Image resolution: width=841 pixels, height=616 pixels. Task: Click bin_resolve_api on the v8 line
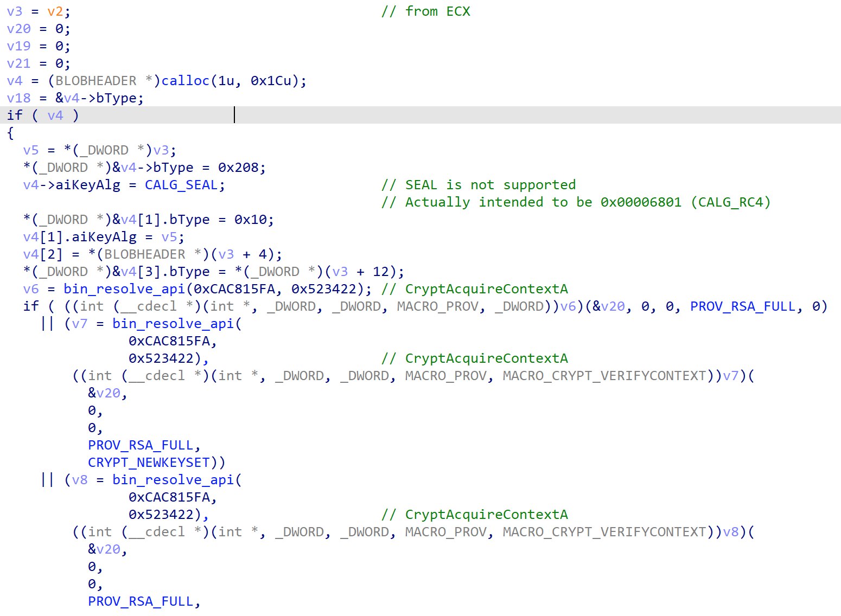click(173, 480)
